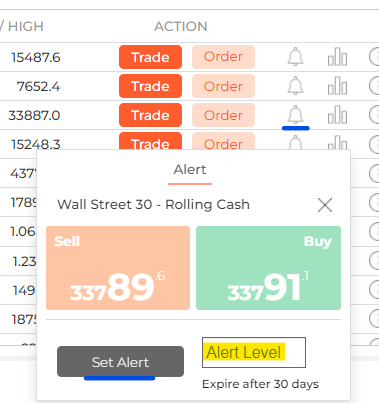Click the alert bell in the 33887.0 row

[295, 115]
